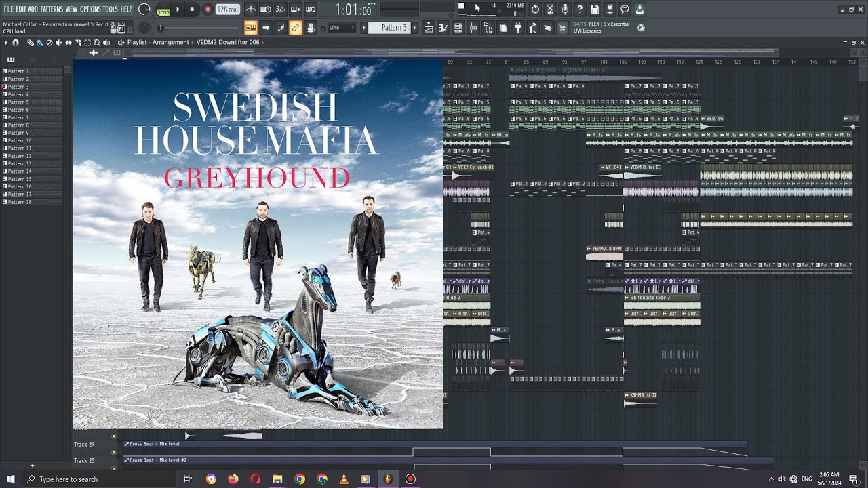Toggle typing keyboard to piano icon
Image resolution: width=868 pixels, height=488 pixels.
[251, 28]
